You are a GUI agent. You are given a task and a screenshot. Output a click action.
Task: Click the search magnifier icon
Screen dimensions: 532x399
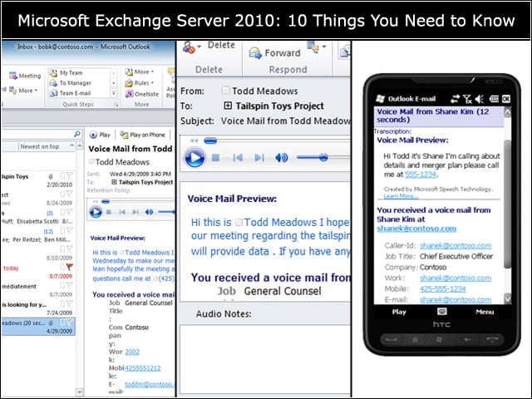[x=77, y=134]
